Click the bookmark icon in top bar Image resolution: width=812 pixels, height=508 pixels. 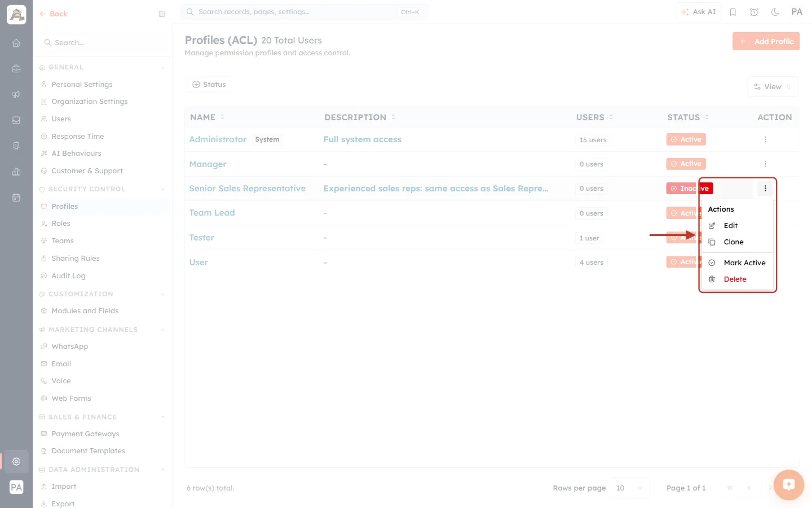click(733, 12)
